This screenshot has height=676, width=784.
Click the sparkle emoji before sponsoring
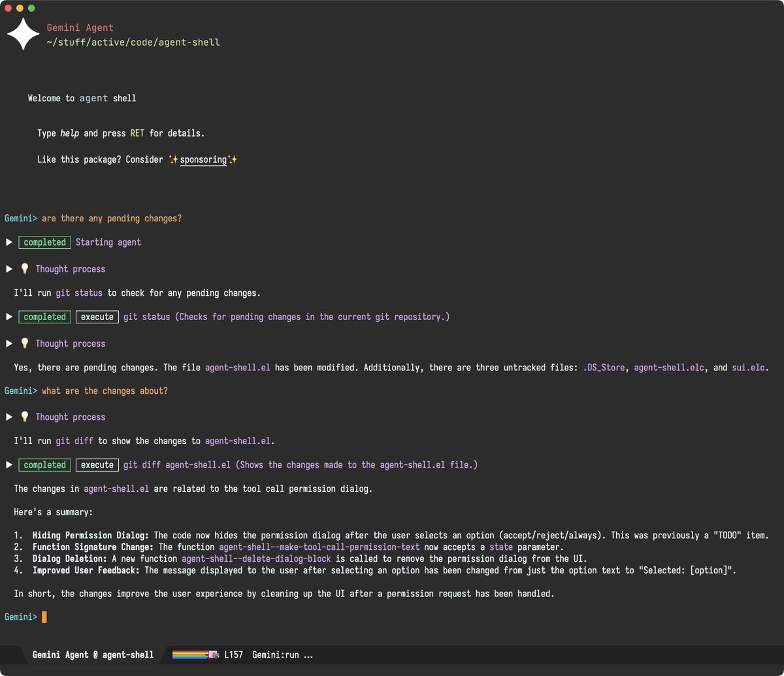174,159
